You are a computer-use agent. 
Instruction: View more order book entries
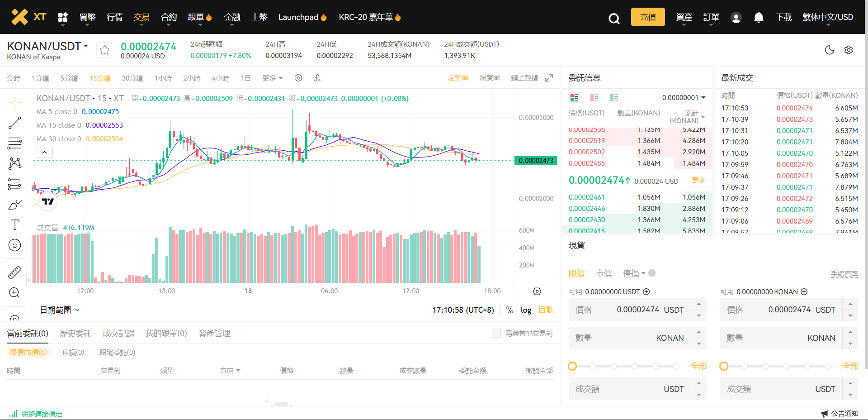pos(698,180)
